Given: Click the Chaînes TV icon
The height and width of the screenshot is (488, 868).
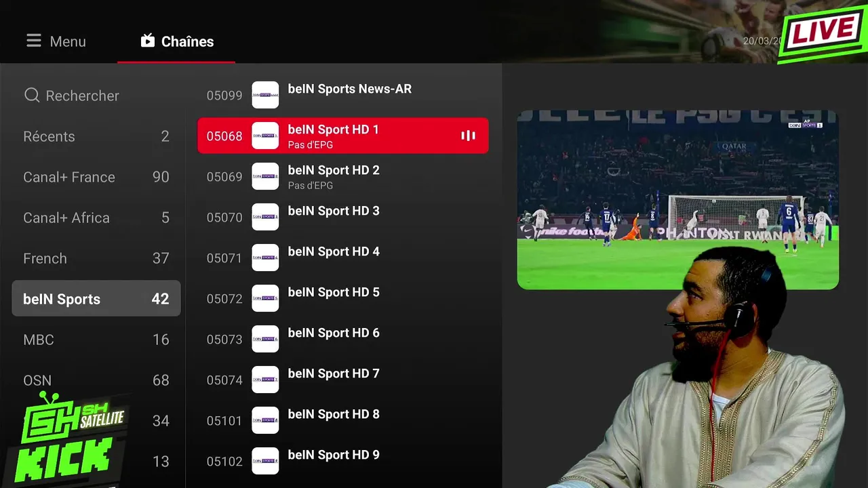Looking at the screenshot, I should click(148, 41).
